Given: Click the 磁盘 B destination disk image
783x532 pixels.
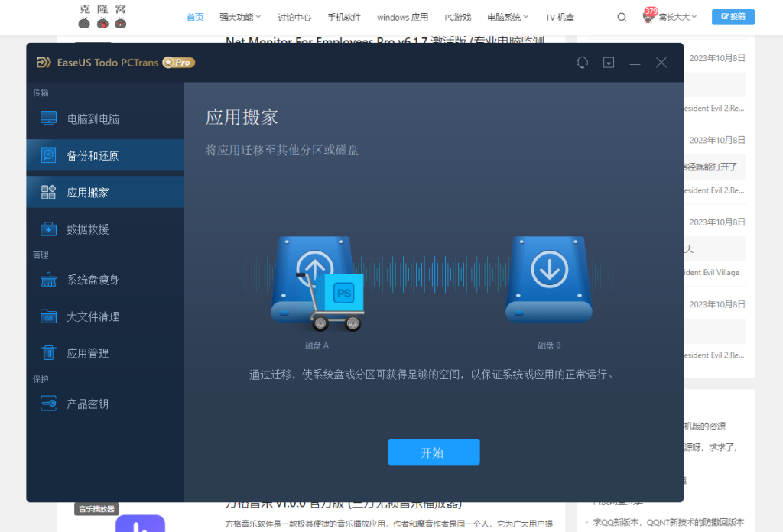Looking at the screenshot, I should click(549, 280).
